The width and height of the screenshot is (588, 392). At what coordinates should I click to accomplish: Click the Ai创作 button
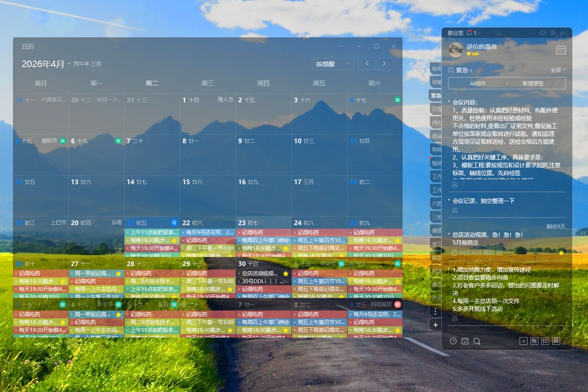pyautogui.click(x=478, y=83)
